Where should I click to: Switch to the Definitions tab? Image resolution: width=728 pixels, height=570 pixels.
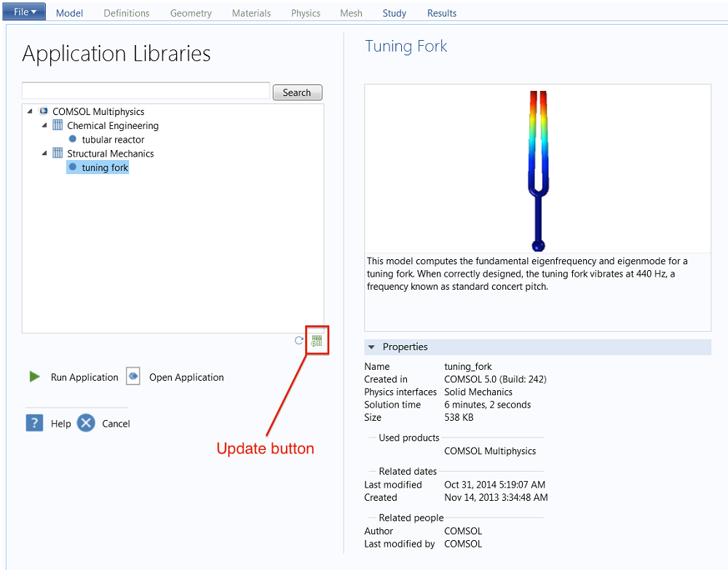point(126,13)
